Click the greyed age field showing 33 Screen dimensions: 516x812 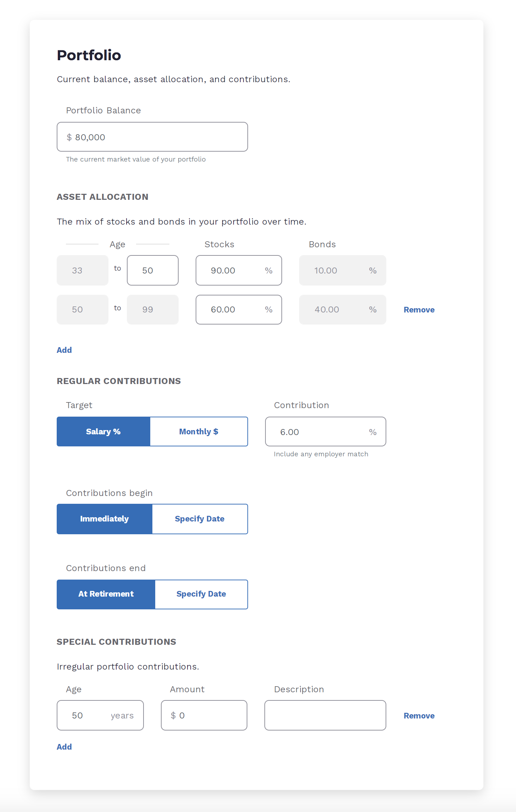(82, 270)
